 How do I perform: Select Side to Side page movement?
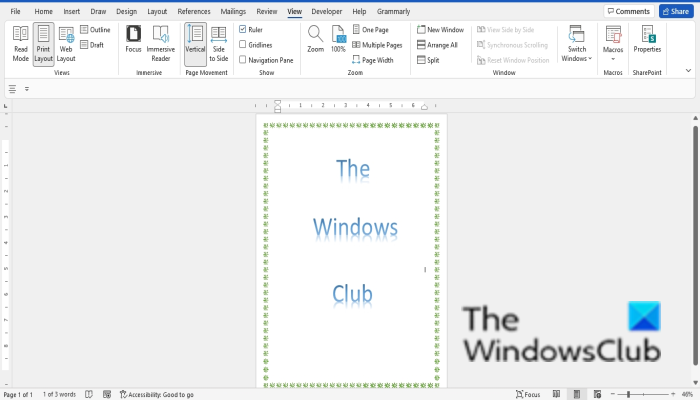coord(219,44)
